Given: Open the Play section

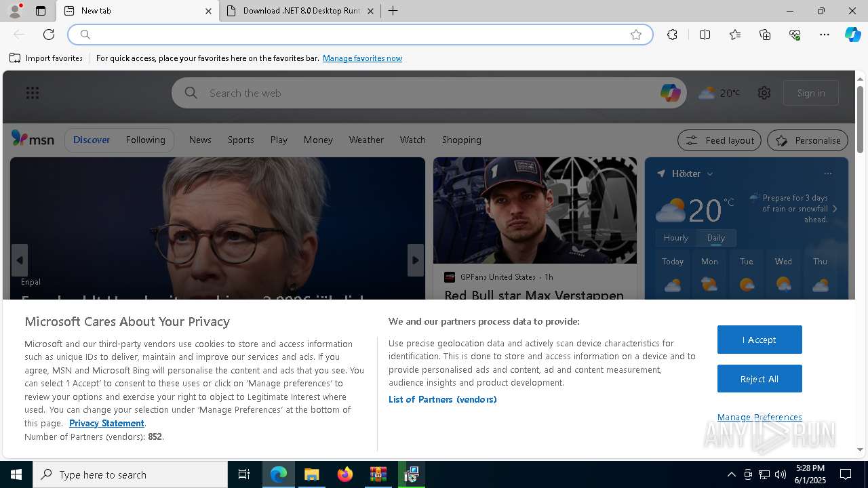Looking at the screenshot, I should (279, 140).
